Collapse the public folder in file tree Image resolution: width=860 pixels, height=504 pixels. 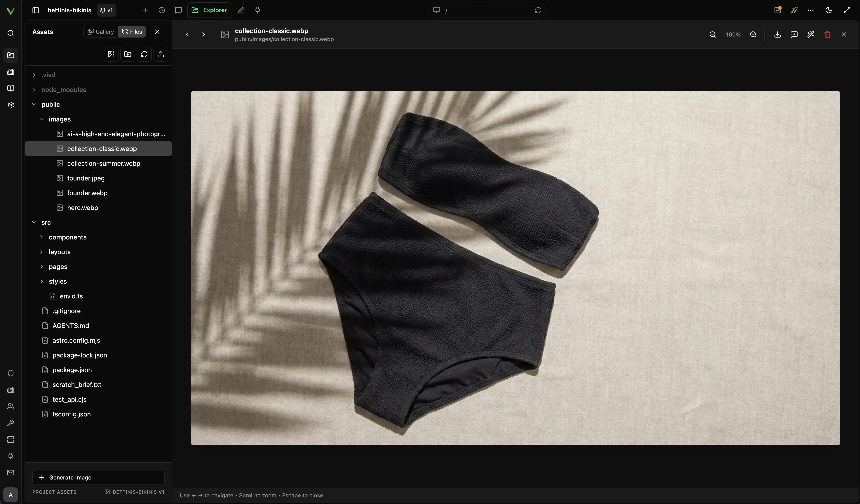point(34,104)
